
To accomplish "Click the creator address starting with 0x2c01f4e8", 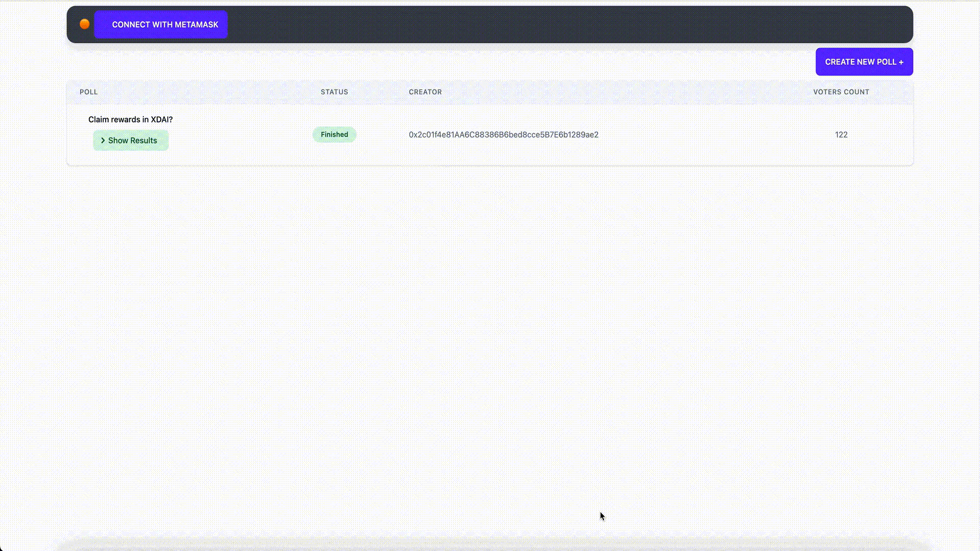I will tap(503, 135).
